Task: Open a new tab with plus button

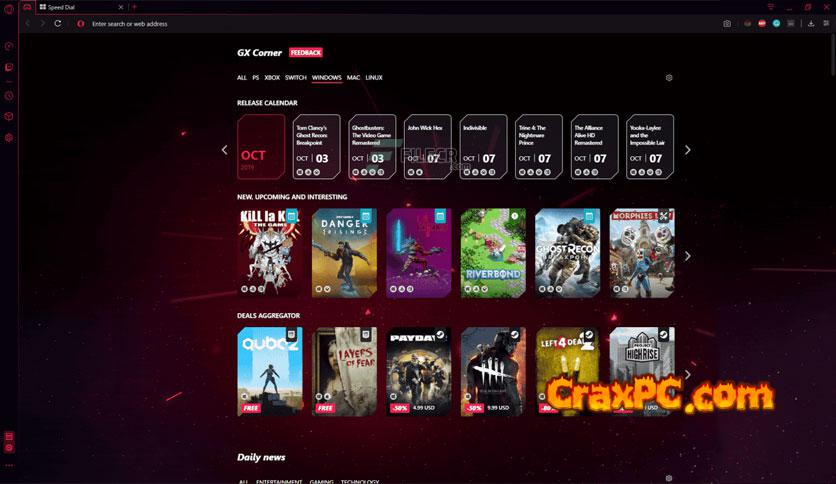Action: click(134, 7)
